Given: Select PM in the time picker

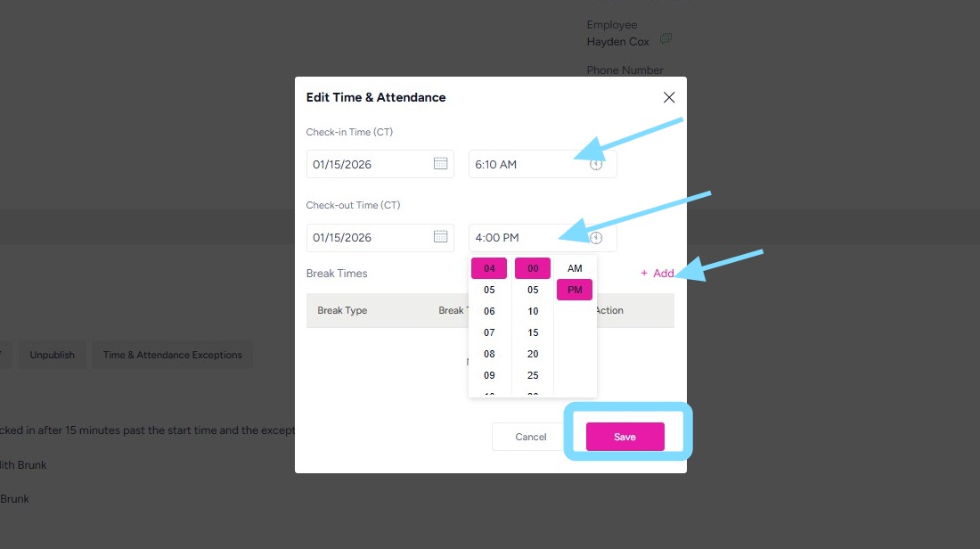Looking at the screenshot, I should click(575, 290).
